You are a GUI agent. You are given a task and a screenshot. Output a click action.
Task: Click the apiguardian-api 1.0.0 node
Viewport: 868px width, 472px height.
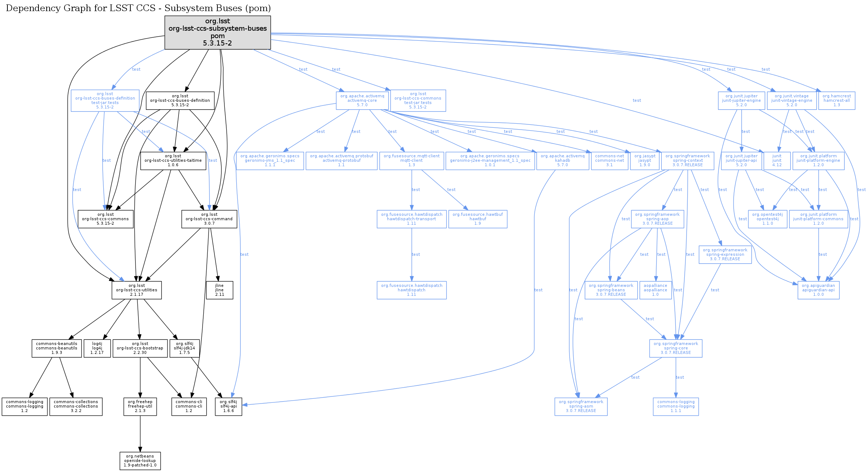point(818,290)
